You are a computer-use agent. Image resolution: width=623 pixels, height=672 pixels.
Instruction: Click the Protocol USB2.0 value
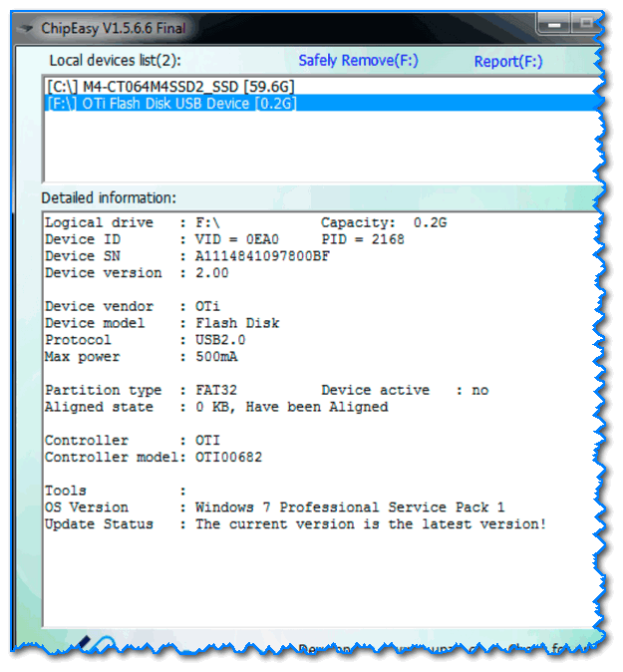(x=220, y=340)
